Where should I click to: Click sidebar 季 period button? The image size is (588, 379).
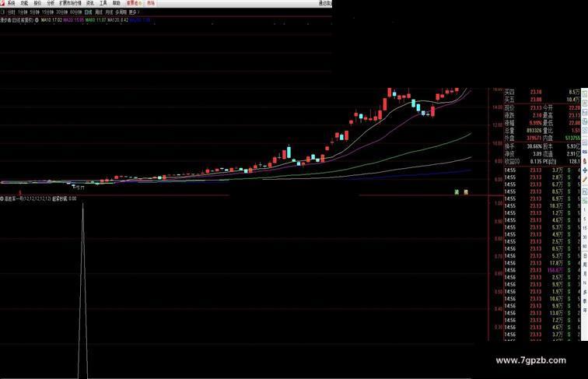tap(585, 301)
